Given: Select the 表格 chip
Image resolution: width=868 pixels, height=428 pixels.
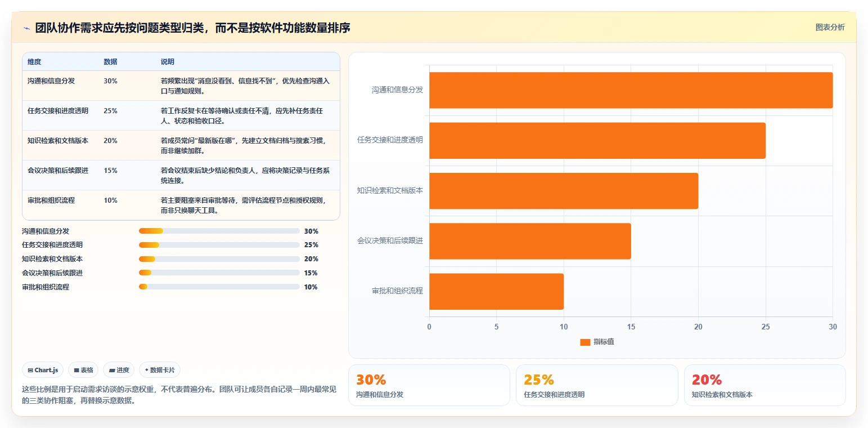Looking at the screenshot, I should point(83,370).
